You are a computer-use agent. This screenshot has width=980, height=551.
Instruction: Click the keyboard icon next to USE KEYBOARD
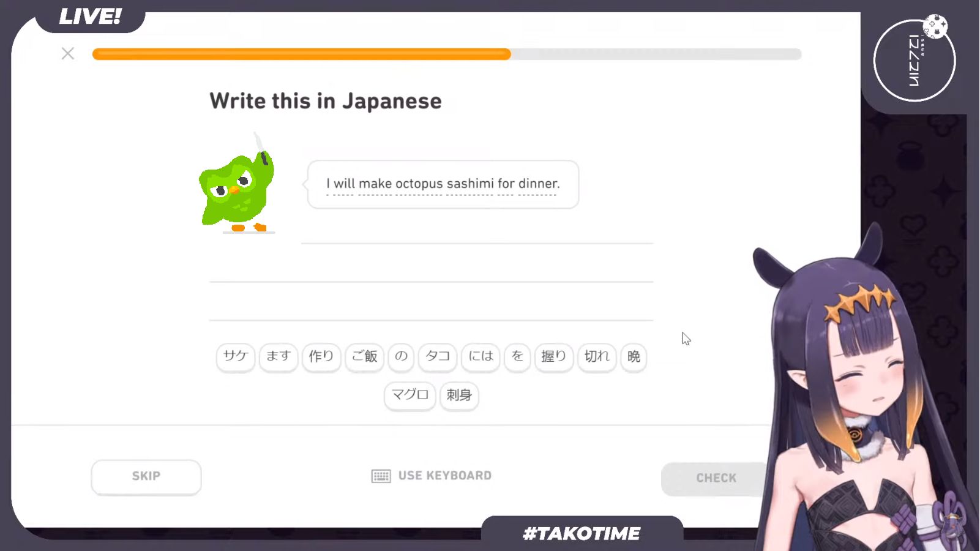click(x=381, y=476)
